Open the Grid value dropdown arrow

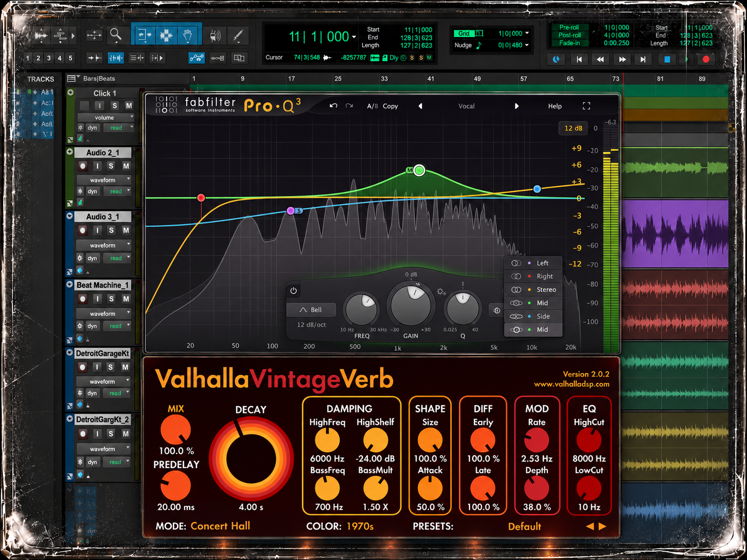(x=527, y=34)
